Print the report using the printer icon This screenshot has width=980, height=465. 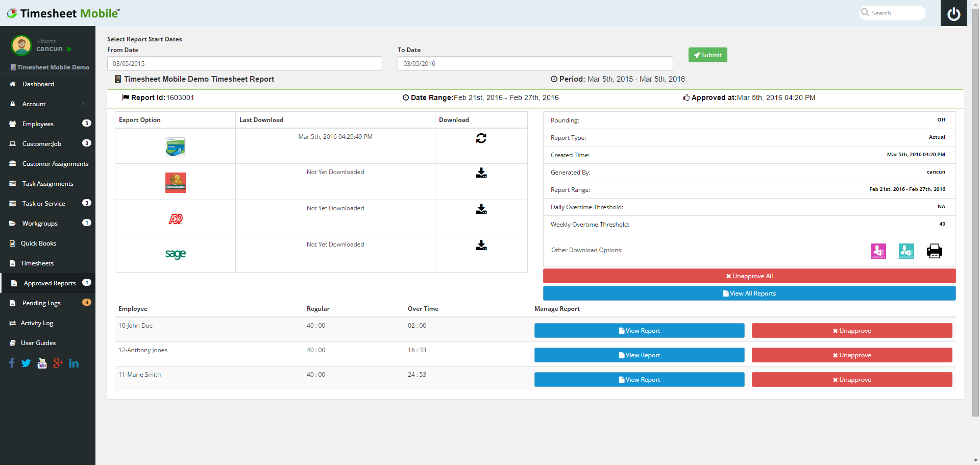[x=934, y=251]
